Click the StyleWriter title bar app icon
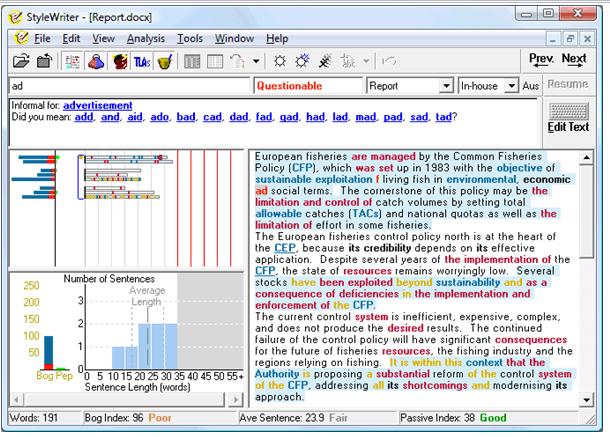This screenshot has width=610, height=437. [x=15, y=17]
